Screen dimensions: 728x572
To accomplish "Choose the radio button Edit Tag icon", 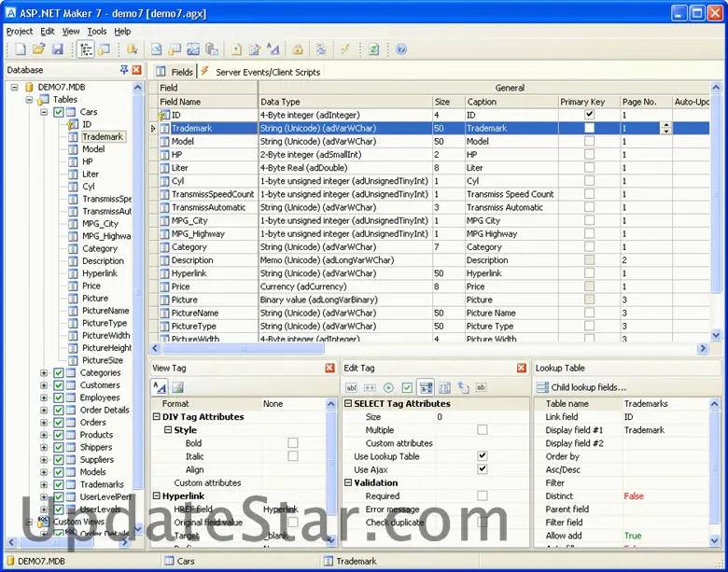I will click(x=388, y=387).
